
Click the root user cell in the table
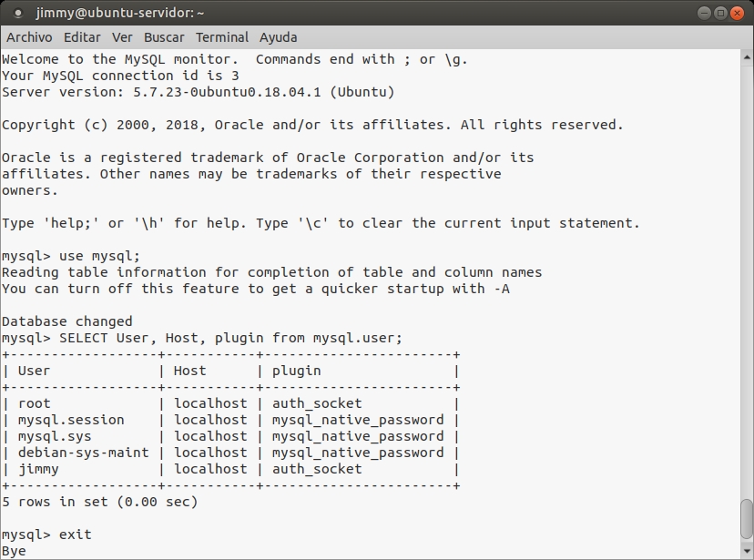[x=35, y=403]
